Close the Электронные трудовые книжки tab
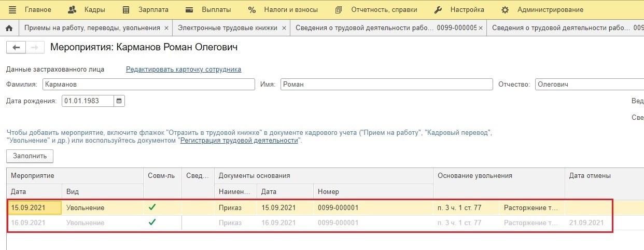The image size is (644, 250). pyautogui.click(x=284, y=28)
